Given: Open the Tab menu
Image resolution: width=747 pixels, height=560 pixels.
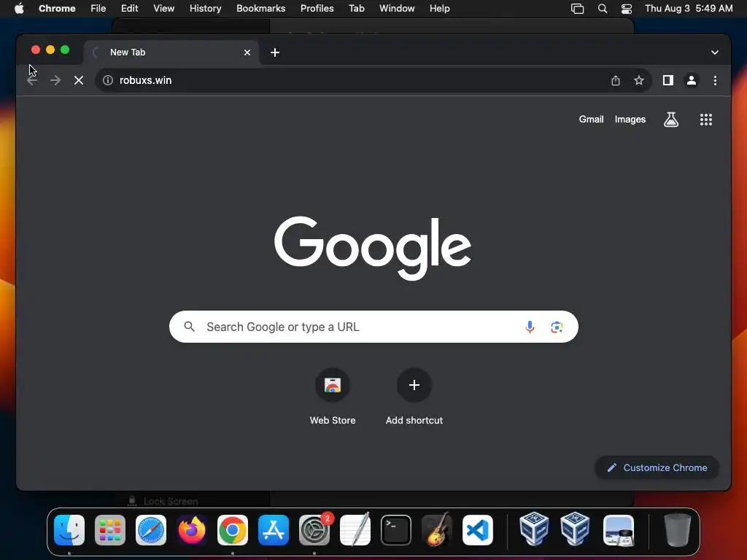Looking at the screenshot, I should (x=356, y=8).
